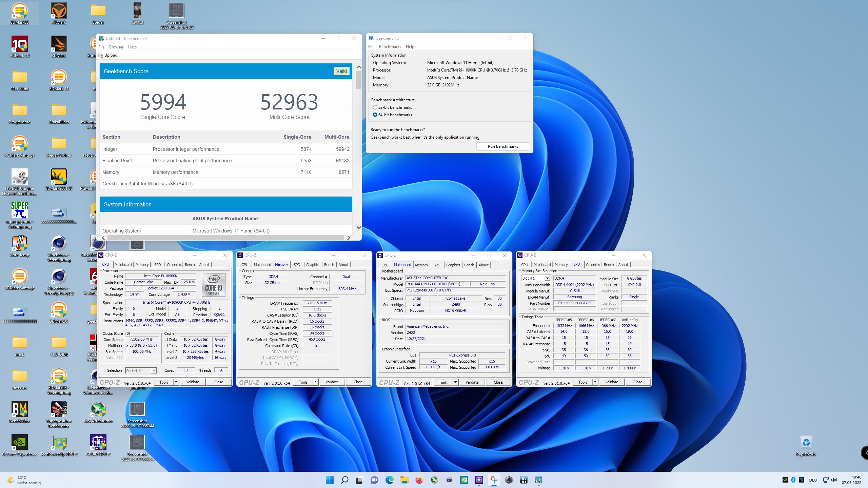This screenshot has width=868, height=488.
Task: Click Validate in the CPU-Z Mainboard window
Action: tap(472, 382)
